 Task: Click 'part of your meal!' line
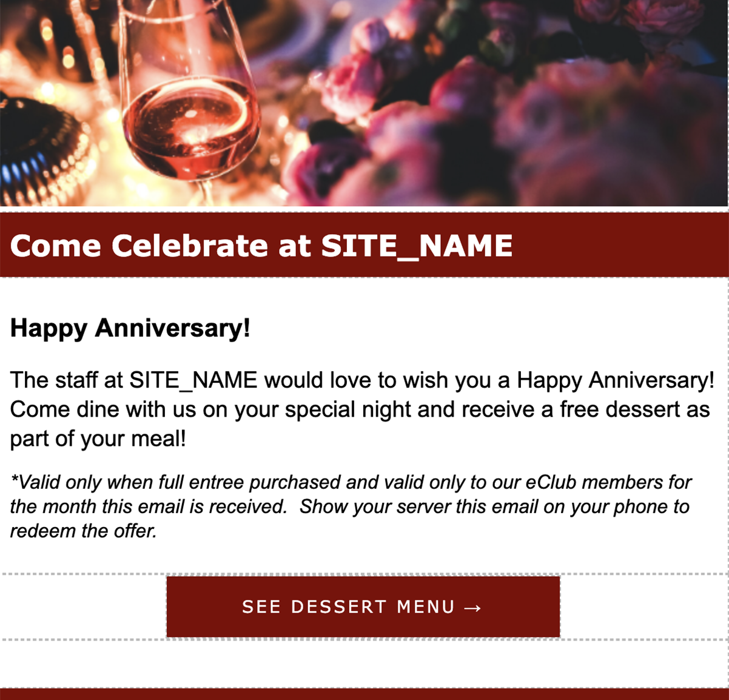click(x=98, y=439)
